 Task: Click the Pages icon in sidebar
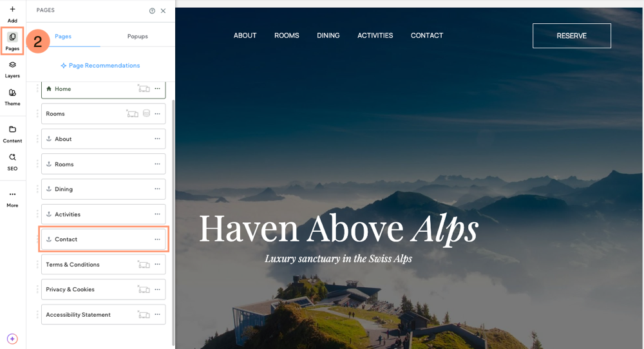pyautogui.click(x=12, y=41)
